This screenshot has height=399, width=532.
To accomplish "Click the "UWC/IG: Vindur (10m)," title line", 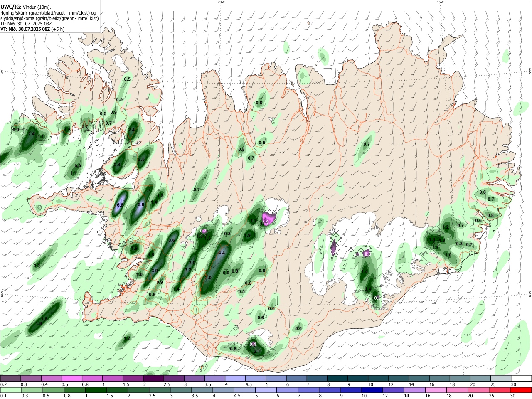I will pos(25,7).
